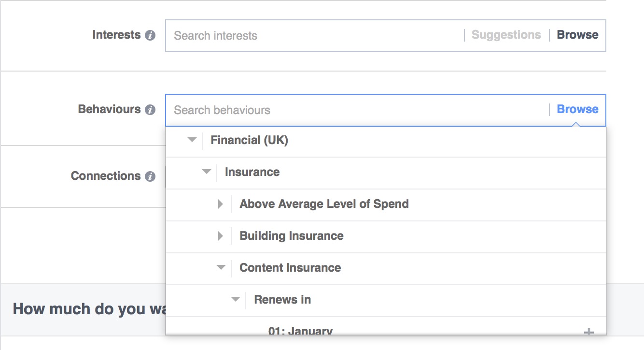Click the plus icon to add 01: January
Viewport: 644px width, 350px height.
(x=589, y=332)
